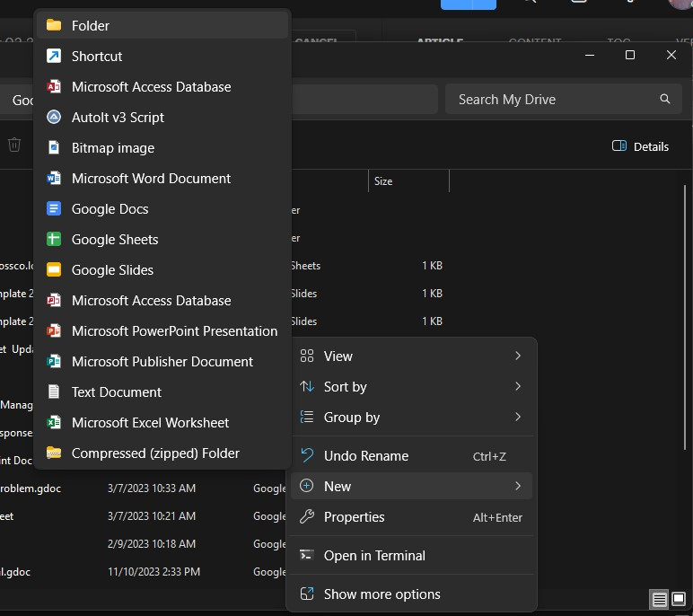
Task: Click the Size column header
Action: click(408, 180)
